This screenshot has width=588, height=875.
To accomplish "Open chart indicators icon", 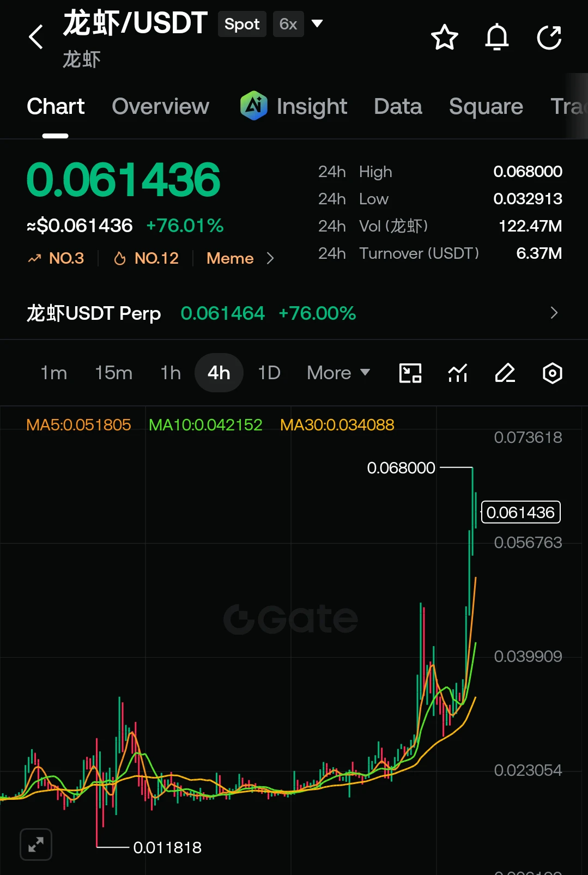I will (458, 373).
